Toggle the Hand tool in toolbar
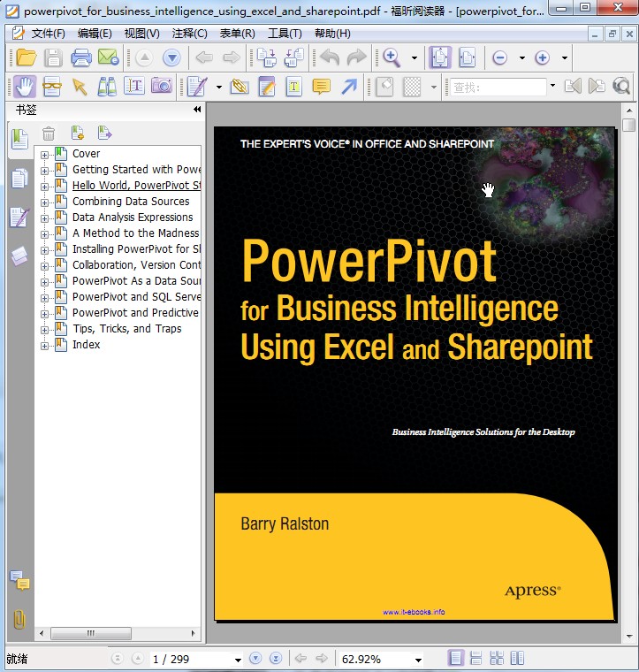Viewport: 639px width, 672px height. pos(24,87)
